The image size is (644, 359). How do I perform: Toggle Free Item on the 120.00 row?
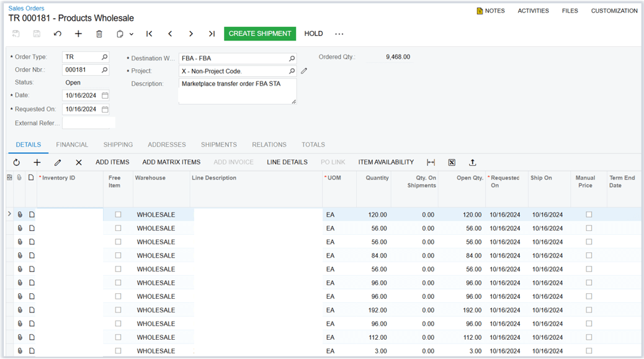(x=119, y=215)
